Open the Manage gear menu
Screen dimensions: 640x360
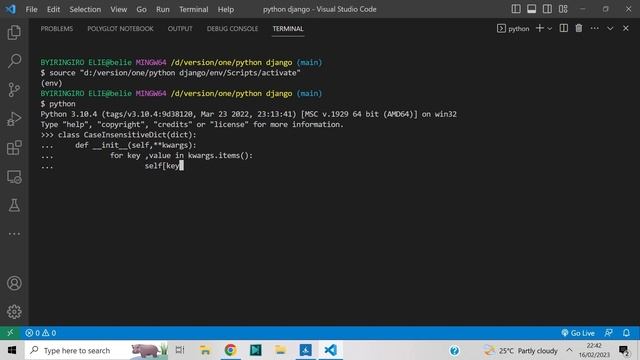(x=14, y=311)
